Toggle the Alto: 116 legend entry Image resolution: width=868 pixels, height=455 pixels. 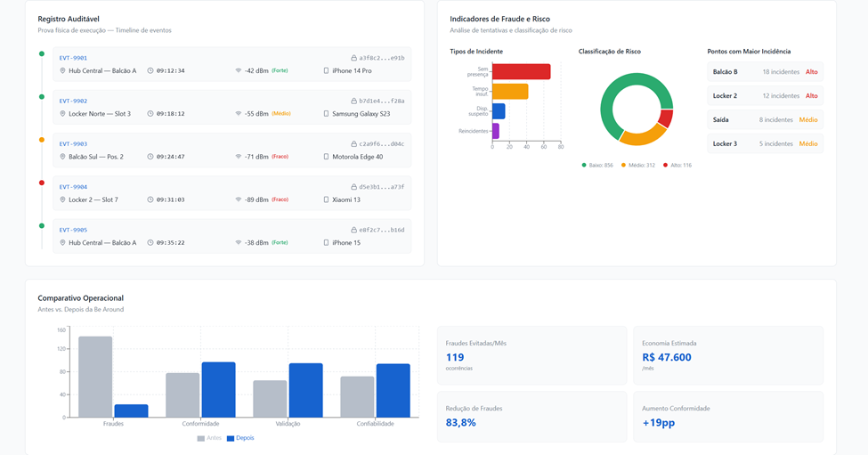click(x=677, y=165)
